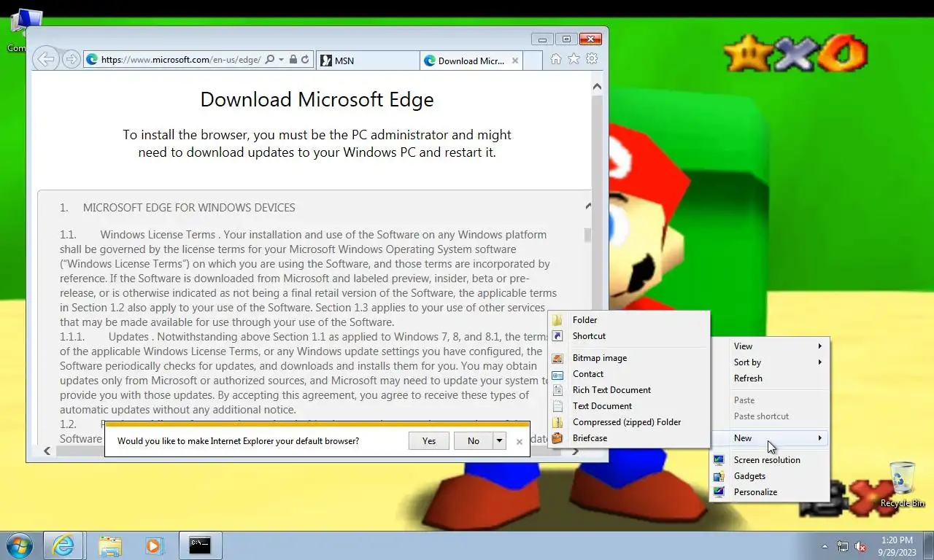Open the Favorites star icon
Image resolution: width=934 pixels, height=560 pixels.
click(x=574, y=59)
